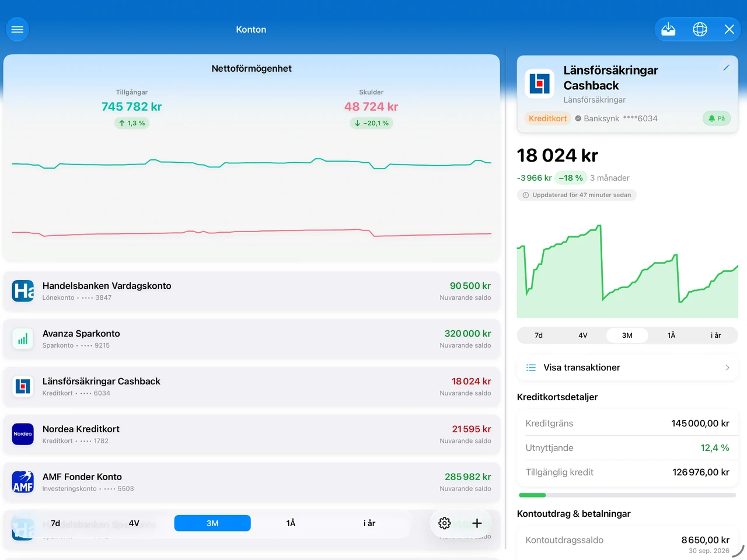This screenshot has width=747, height=560.
Task: Open the inbox download icon
Action: click(x=668, y=29)
